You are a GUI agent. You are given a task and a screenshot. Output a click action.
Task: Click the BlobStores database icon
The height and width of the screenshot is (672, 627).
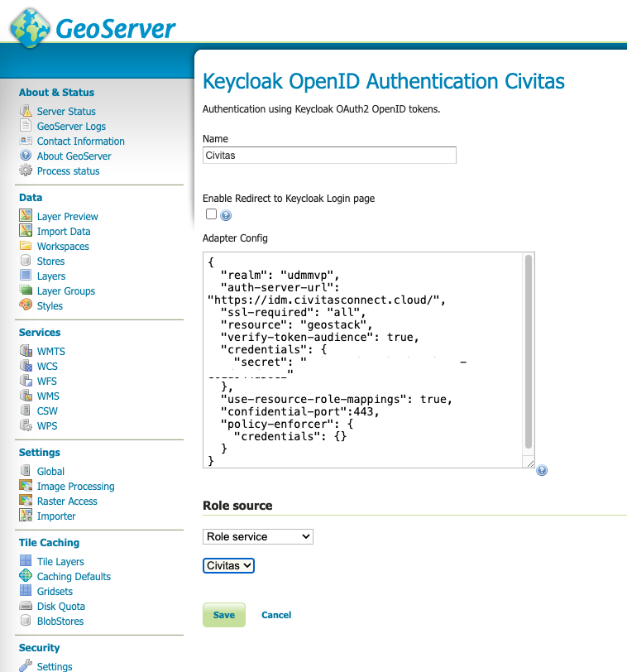[26, 620]
